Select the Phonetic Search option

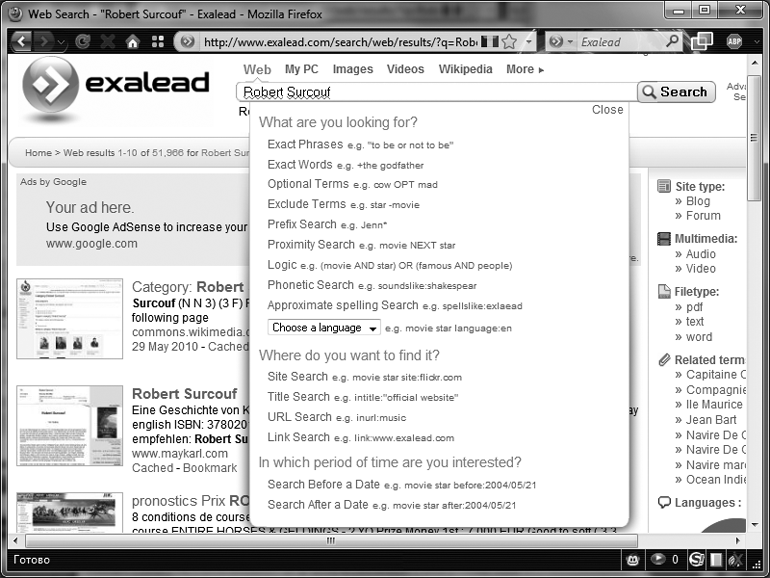click(x=310, y=285)
